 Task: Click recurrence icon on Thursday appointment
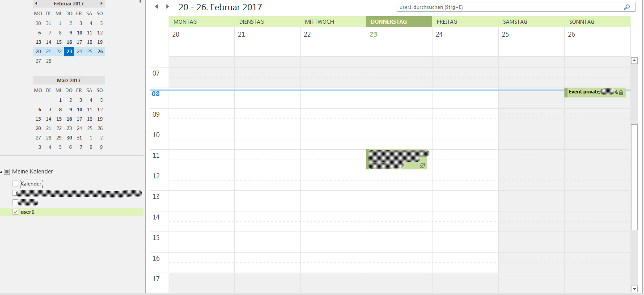tap(422, 165)
